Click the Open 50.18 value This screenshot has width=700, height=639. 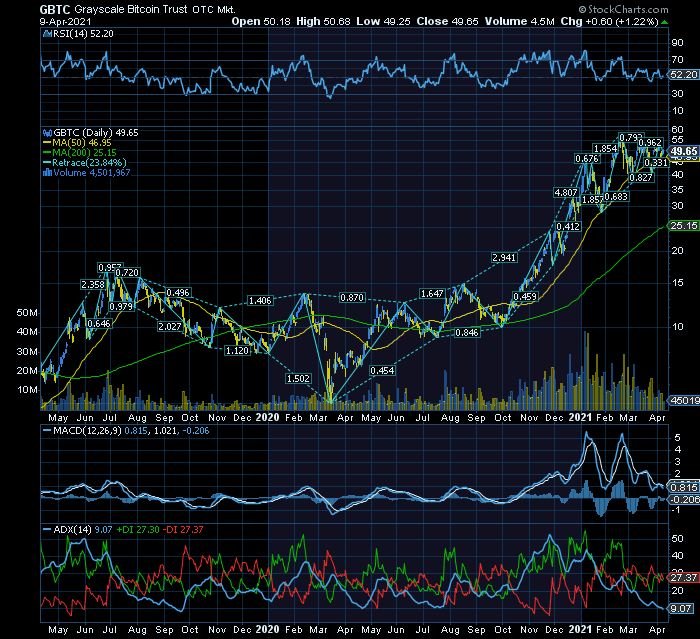(x=261, y=21)
